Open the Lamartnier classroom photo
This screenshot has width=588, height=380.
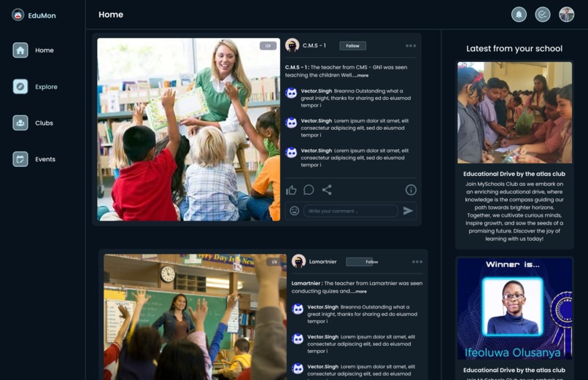pyautogui.click(x=195, y=317)
